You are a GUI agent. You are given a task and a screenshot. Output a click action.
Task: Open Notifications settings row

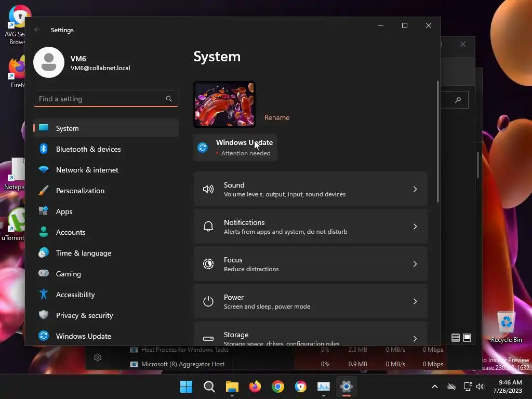311,227
